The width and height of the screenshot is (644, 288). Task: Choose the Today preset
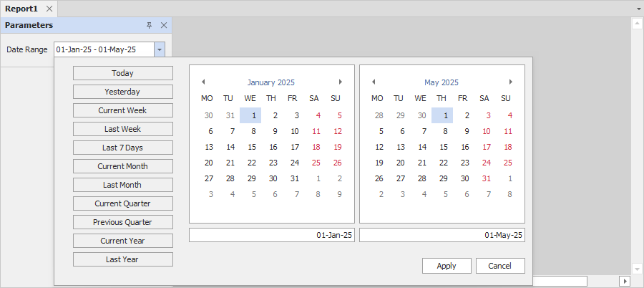click(x=123, y=73)
